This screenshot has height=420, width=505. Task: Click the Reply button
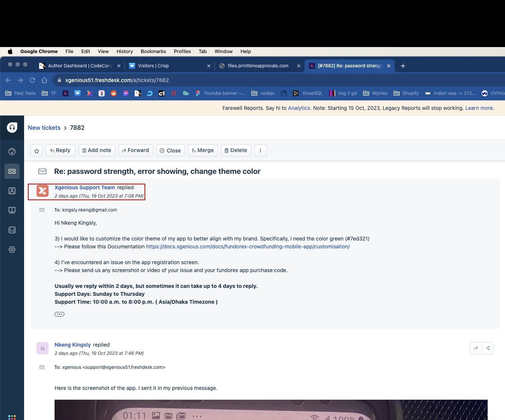pyautogui.click(x=61, y=151)
